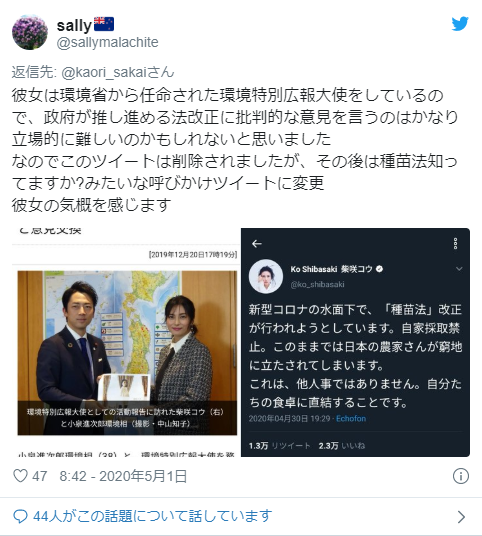The height and width of the screenshot is (536, 482).
Task: Open @kaori_sakai reply mention link
Action: click(x=118, y=72)
